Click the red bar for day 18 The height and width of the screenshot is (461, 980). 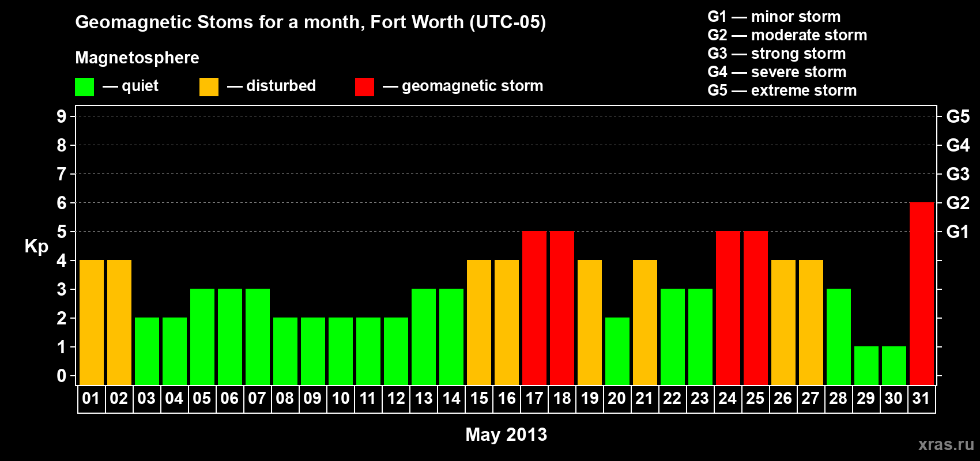561,308
